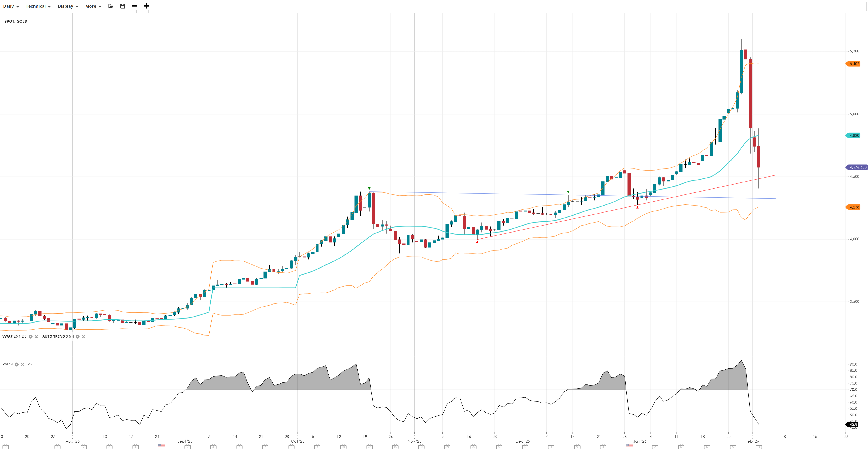
Task: Zoom in with the plus icon
Action: [146, 6]
